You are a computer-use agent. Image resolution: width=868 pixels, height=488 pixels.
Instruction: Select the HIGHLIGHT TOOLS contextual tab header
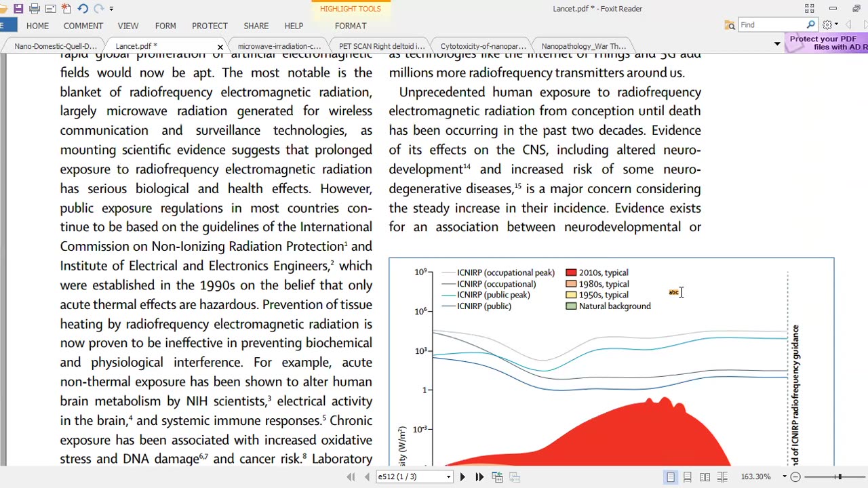(x=351, y=9)
